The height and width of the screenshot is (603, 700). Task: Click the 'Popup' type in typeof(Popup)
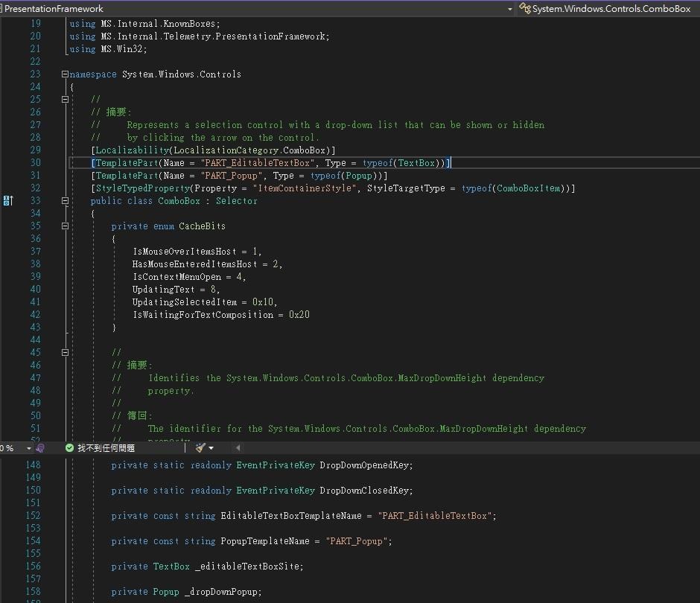tap(360, 176)
